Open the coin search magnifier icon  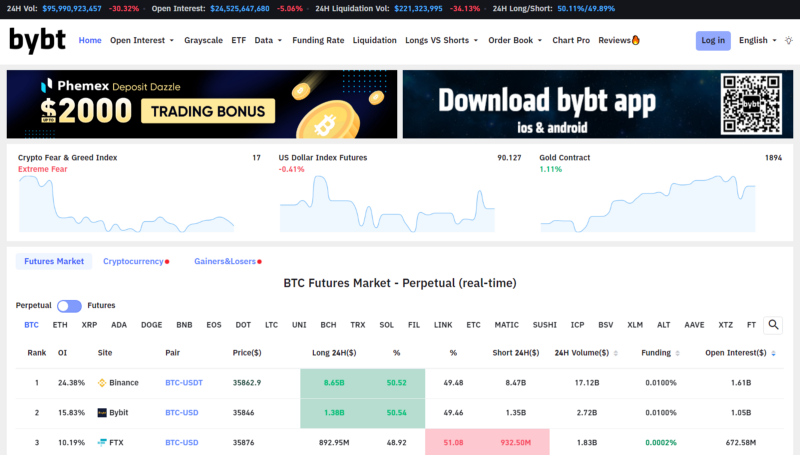pos(773,325)
